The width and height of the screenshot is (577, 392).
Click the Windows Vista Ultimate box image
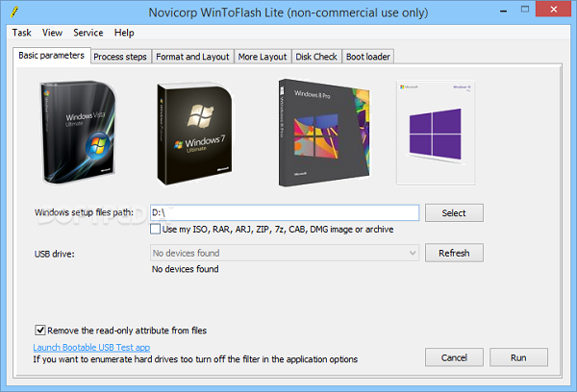click(x=78, y=133)
